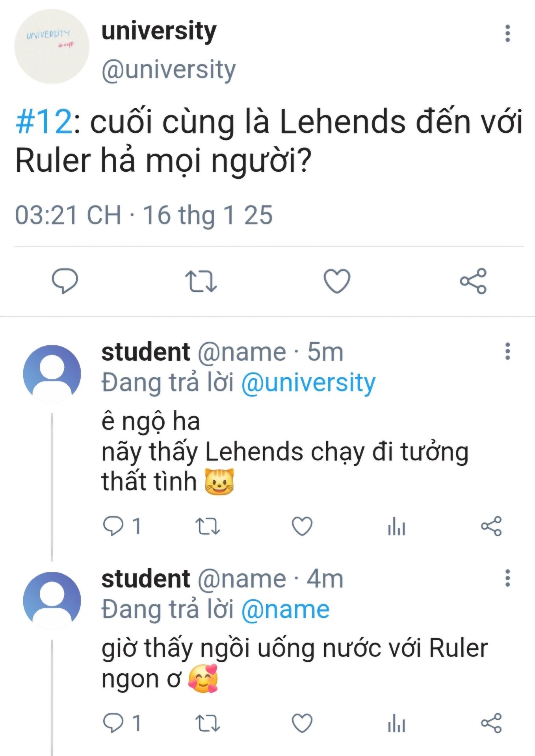Open @university mention in first reply
Image resolution: width=535 pixels, height=756 pixels.
[308, 383]
